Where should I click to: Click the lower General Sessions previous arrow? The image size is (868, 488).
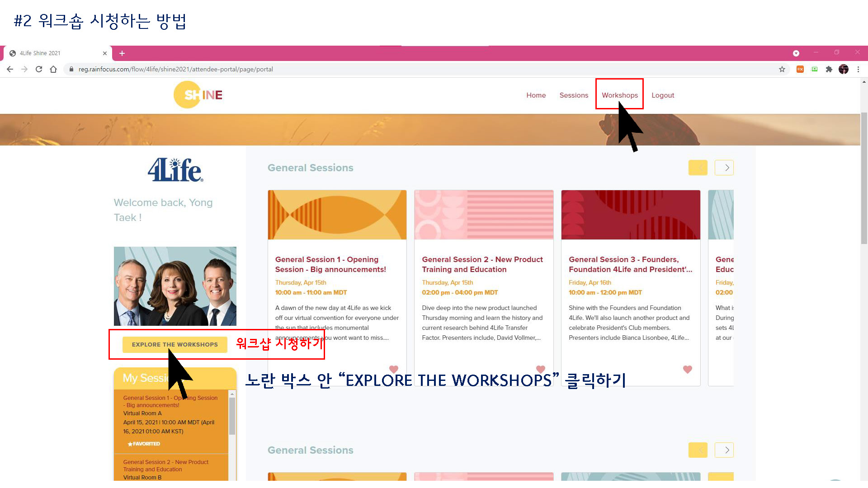[x=698, y=450]
